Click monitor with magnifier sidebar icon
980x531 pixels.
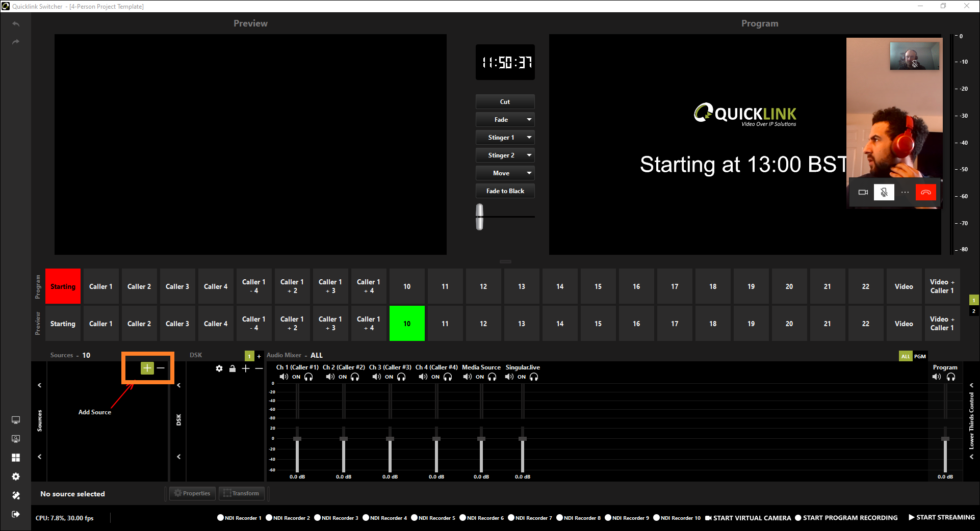coord(16,439)
